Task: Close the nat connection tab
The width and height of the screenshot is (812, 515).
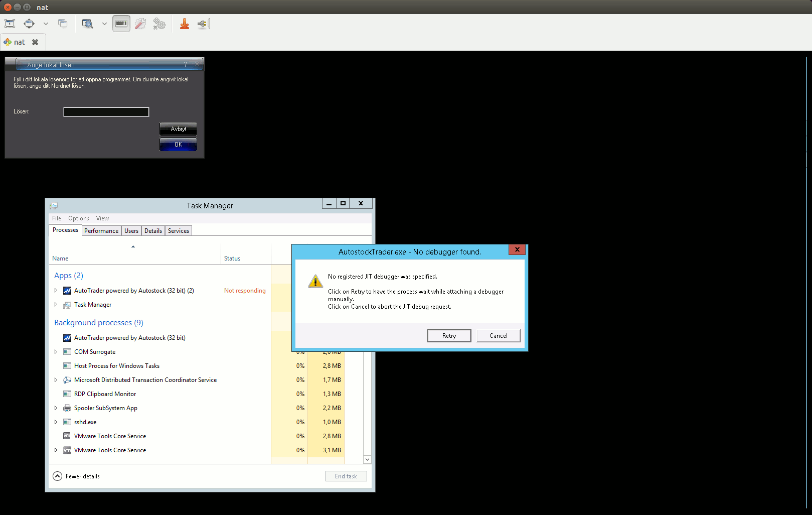Action: [35, 42]
